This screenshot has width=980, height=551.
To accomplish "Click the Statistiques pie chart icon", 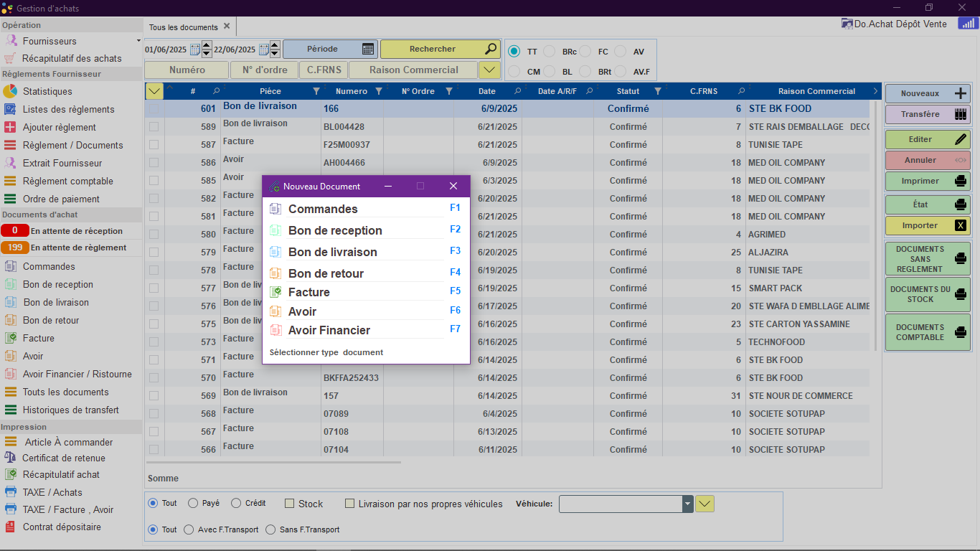I will 10,91.
